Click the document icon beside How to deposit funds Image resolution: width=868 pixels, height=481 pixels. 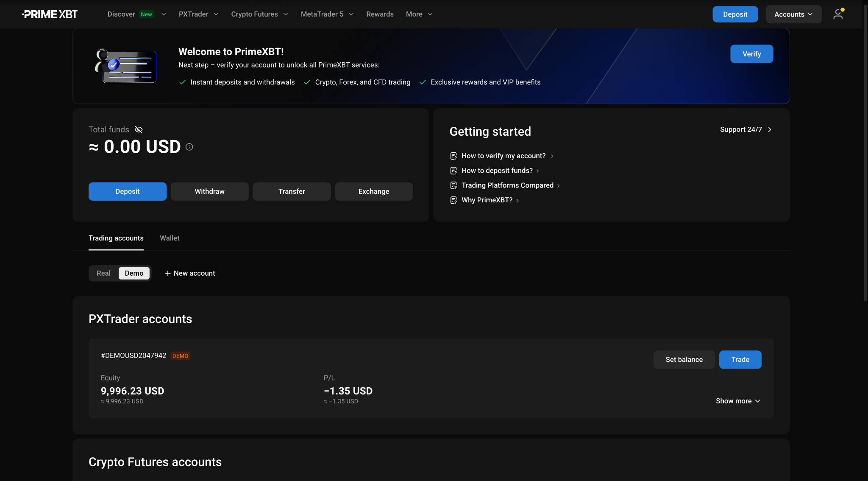(x=453, y=171)
